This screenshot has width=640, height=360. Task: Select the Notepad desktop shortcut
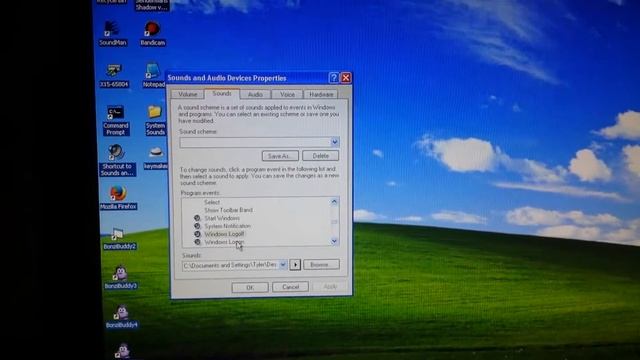pyautogui.click(x=153, y=75)
